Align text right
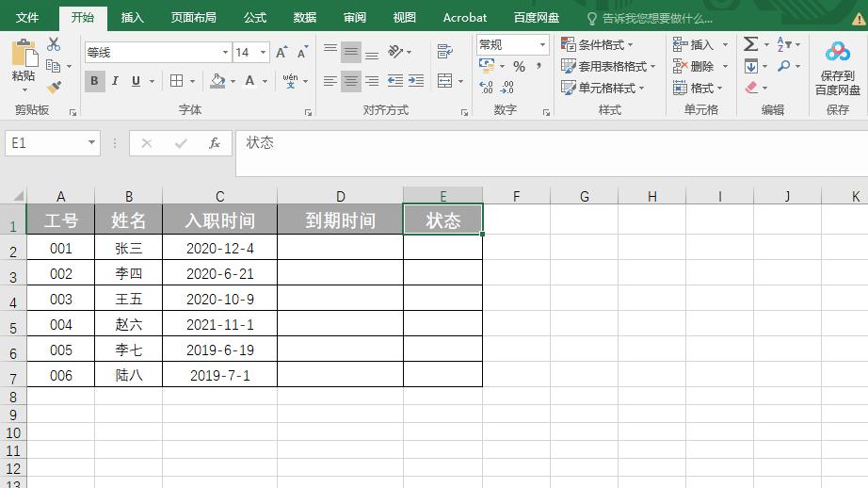Viewport: 868px width, 488px height. [x=372, y=81]
